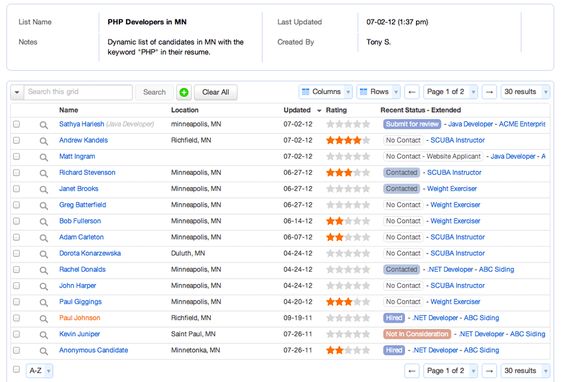Go to previous page using top arrow
Image resolution: width=563 pixels, height=382 pixels.
tap(412, 92)
